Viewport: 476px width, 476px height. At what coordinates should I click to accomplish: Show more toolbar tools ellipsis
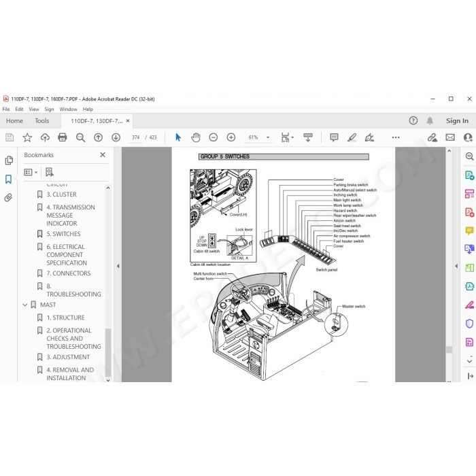pos(396,137)
